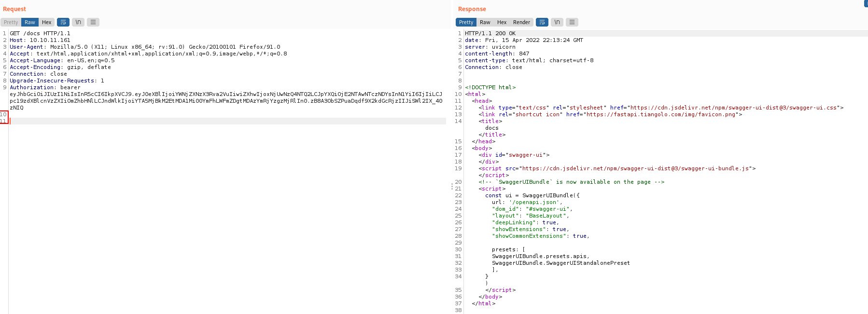Click the 'presets: [' line in Response
This screenshot has height=314, width=868.
(x=508, y=250)
